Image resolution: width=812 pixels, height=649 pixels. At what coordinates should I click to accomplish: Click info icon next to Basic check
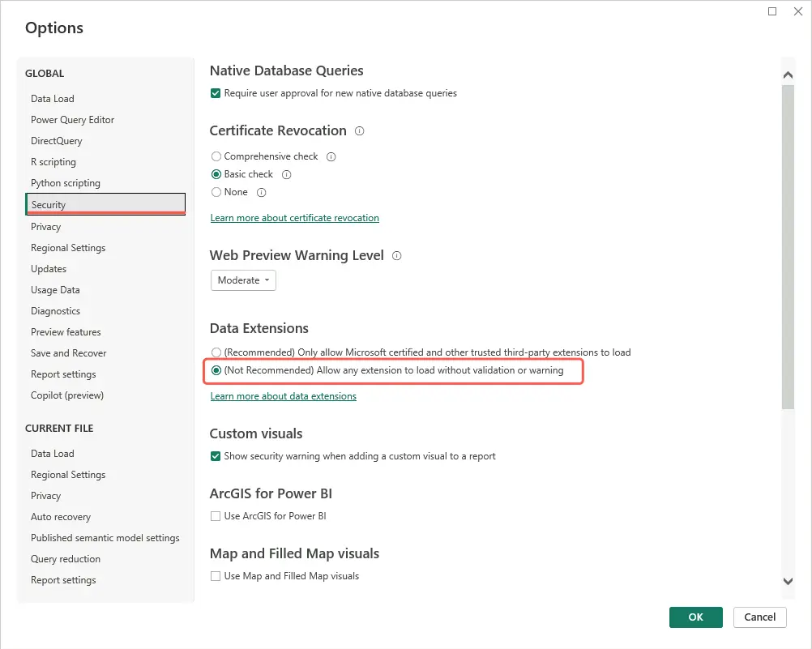(286, 174)
